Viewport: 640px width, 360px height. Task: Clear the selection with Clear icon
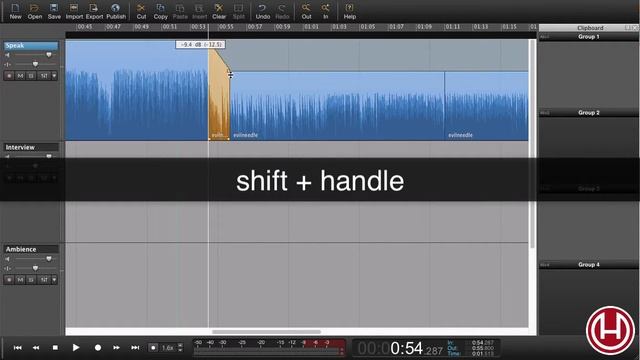click(x=219, y=11)
